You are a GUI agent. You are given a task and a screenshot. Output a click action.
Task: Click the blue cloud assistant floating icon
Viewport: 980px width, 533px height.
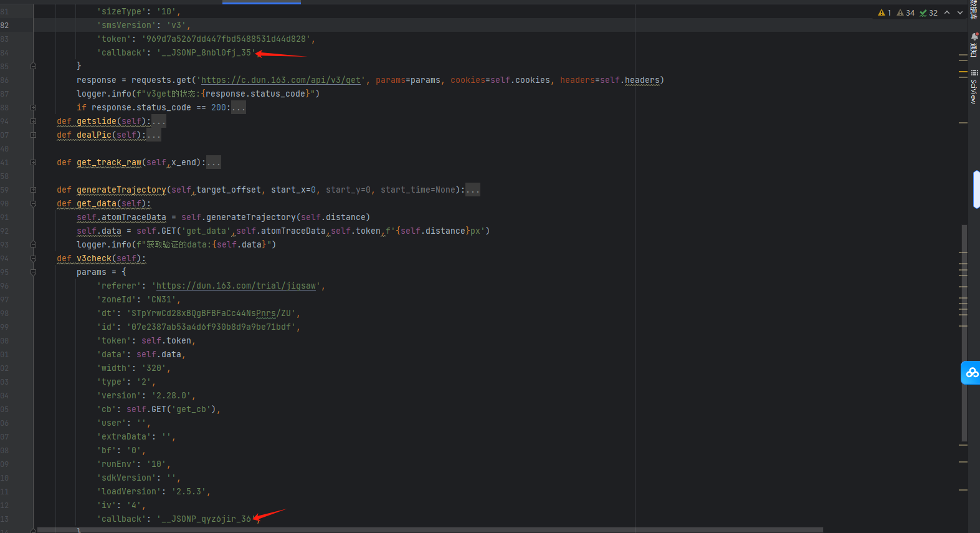coord(971,373)
